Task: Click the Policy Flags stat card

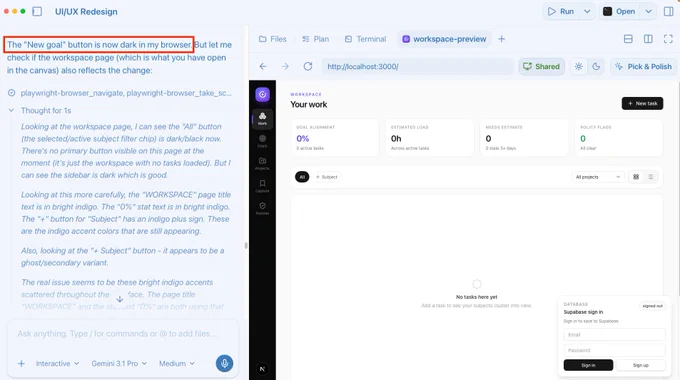Action: pos(619,138)
